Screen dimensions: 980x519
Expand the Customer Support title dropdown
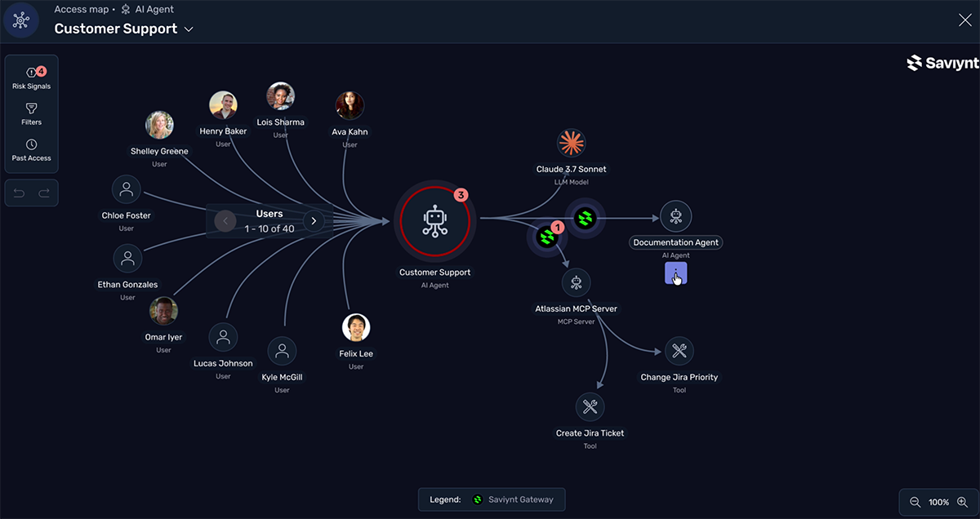pyautogui.click(x=189, y=29)
